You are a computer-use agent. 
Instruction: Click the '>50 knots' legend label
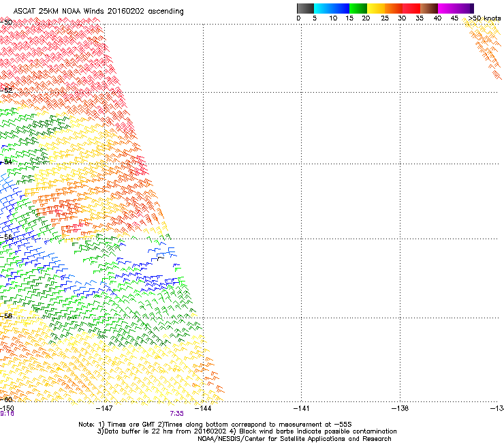(484, 18)
